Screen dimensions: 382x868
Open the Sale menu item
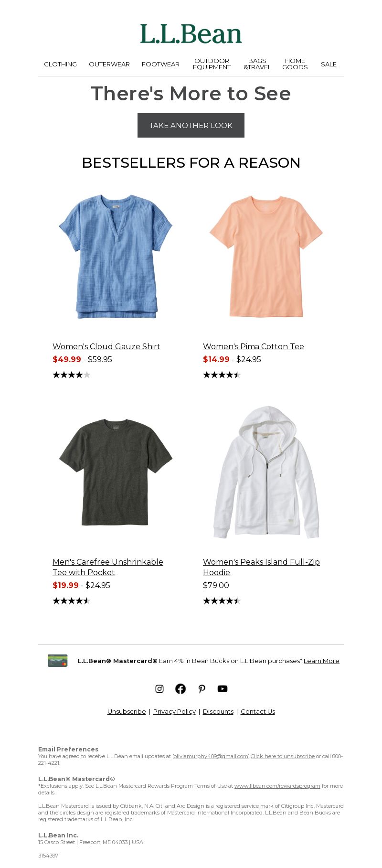click(x=329, y=64)
